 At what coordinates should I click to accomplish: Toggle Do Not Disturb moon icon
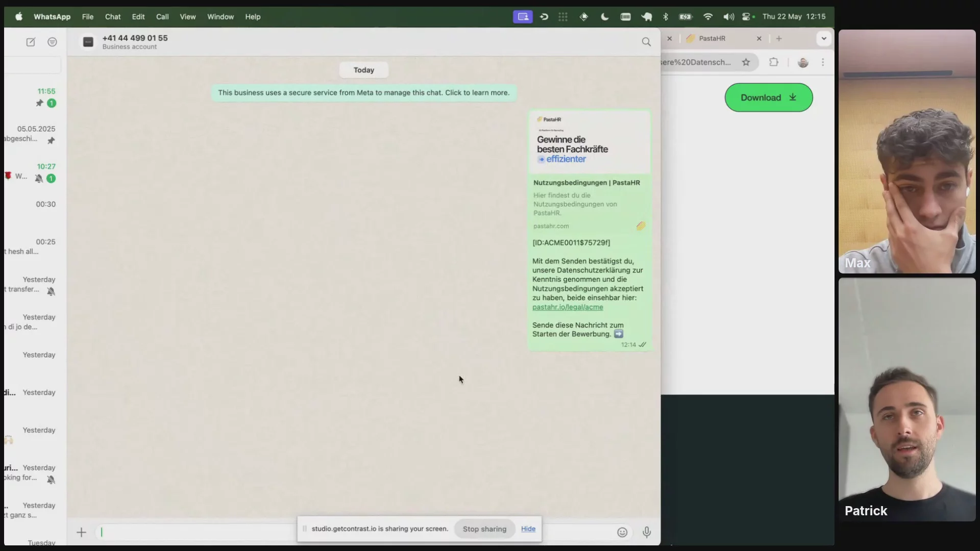point(604,16)
